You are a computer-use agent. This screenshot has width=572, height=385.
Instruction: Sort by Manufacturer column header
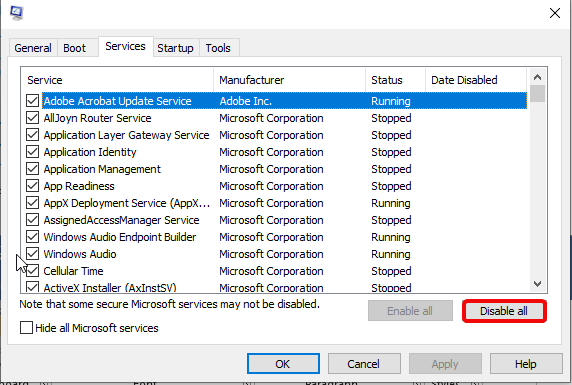tap(290, 80)
